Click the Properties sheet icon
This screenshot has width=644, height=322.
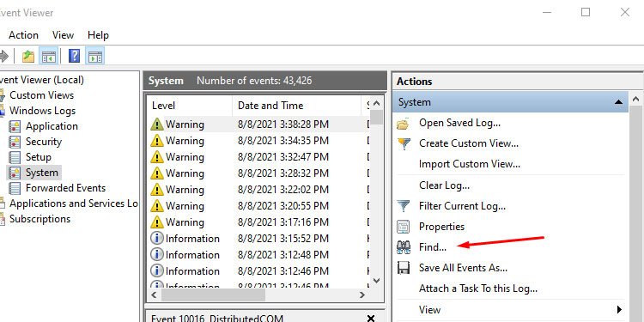point(404,227)
